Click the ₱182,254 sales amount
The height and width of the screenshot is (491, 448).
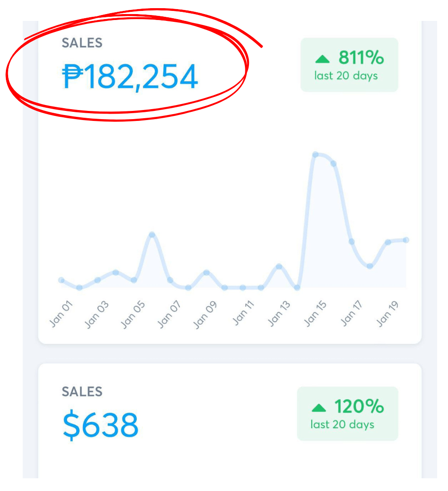[130, 76]
